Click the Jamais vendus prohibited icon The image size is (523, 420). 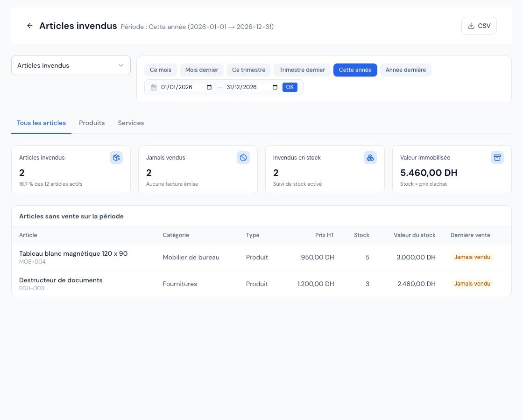point(243,158)
